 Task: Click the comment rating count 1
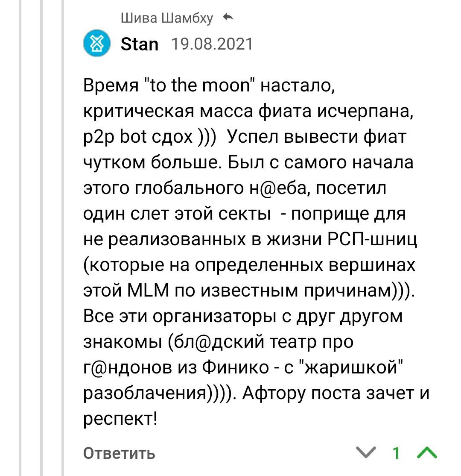[x=396, y=453]
